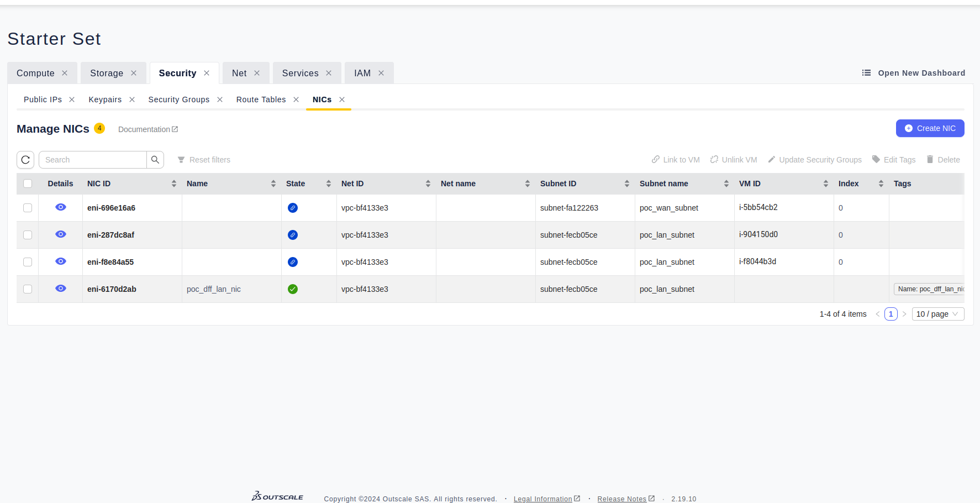Click the Create NIC button
The height and width of the screenshot is (503, 980).
coord(930,128)
